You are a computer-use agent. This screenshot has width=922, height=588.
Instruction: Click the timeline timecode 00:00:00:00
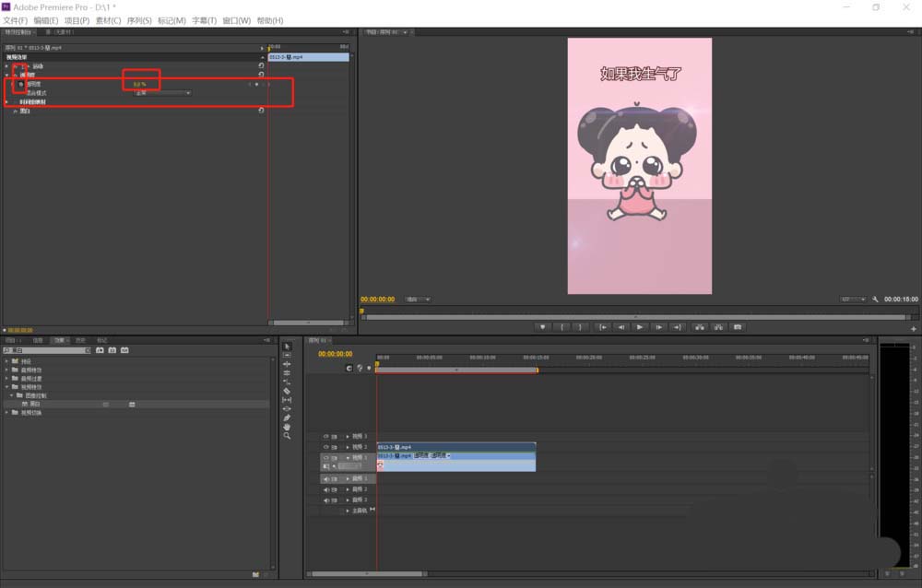click(336, 354)
